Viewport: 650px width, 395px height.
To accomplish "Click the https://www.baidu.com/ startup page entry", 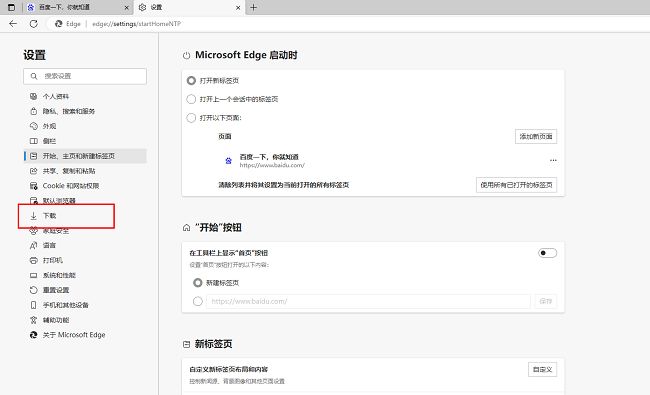I will [272, 165].
